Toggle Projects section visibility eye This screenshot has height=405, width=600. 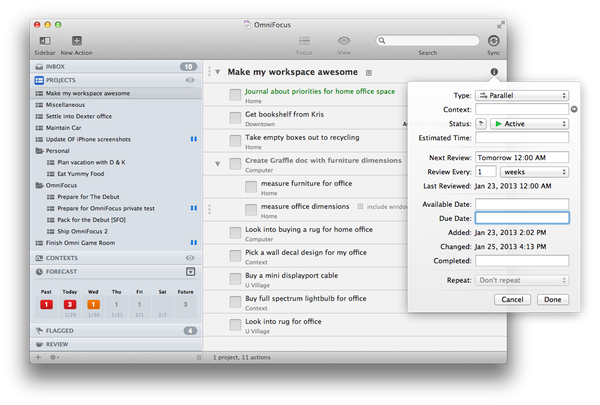[190, 80]
